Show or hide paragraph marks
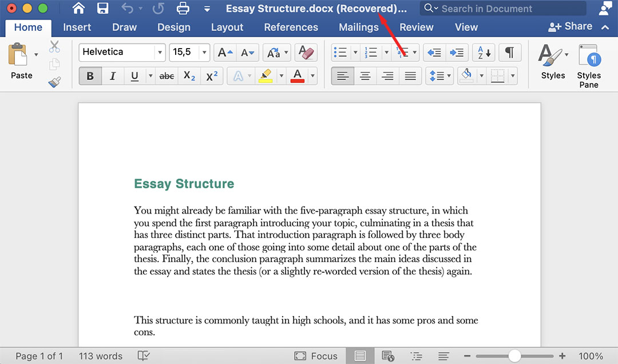This screenshot has height=364, width=618. coord(510,53)
